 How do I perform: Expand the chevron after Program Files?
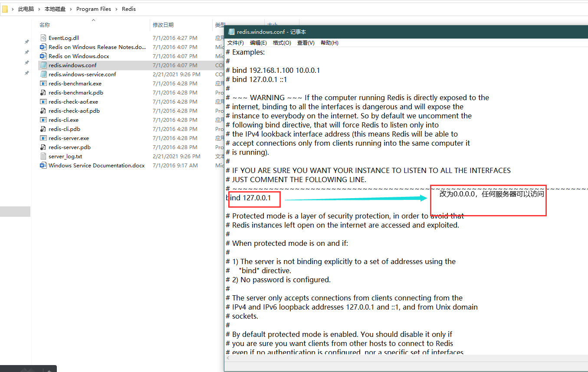pos(116,9)
